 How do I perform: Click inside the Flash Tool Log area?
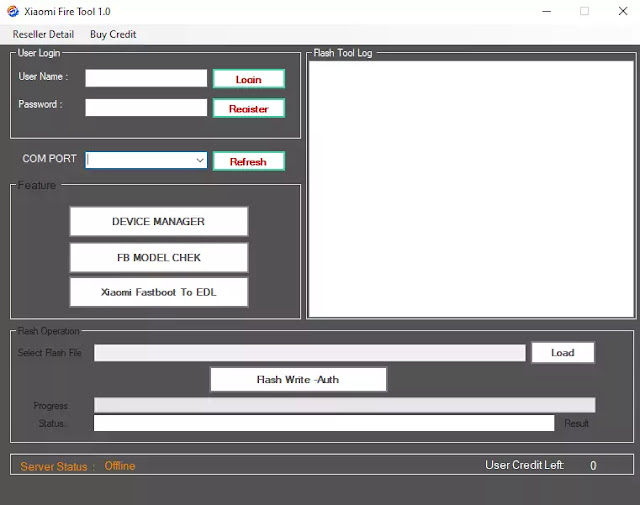[471, 189]
